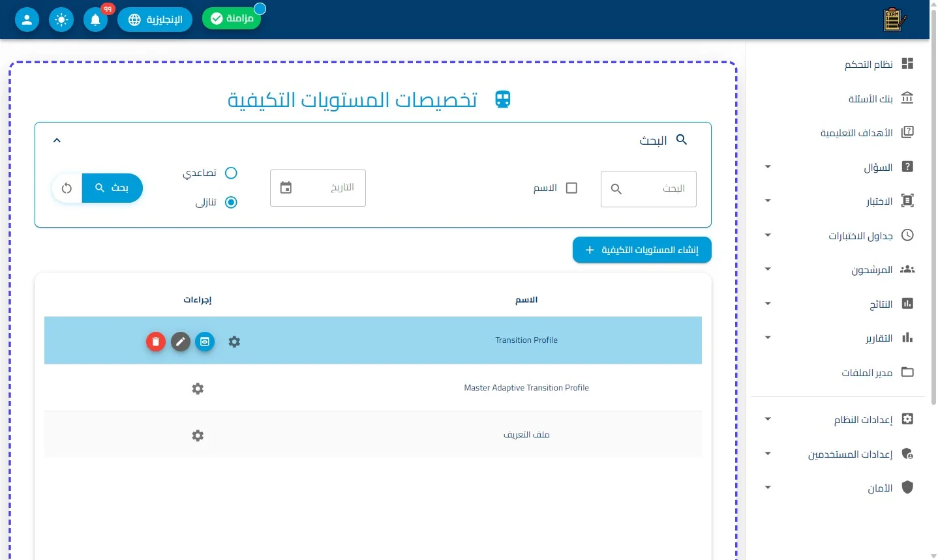Viewport: 938px width, 560px height.
Task: Click the البحث text input field
Action: (648, 189)
